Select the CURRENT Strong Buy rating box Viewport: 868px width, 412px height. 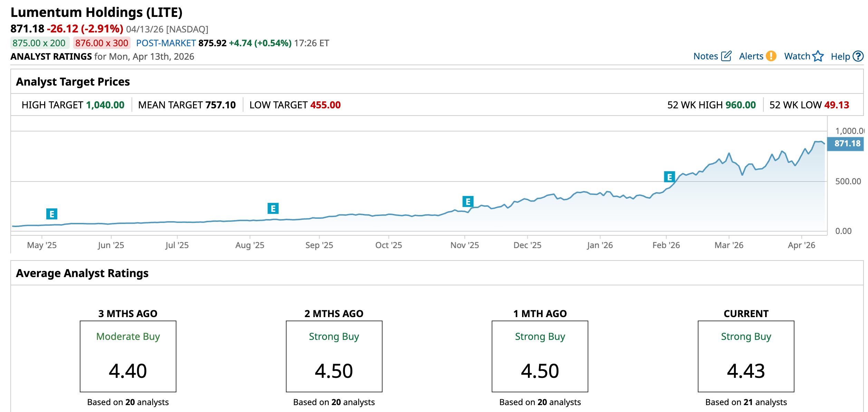pyautogui.click(x=746, y=356)
